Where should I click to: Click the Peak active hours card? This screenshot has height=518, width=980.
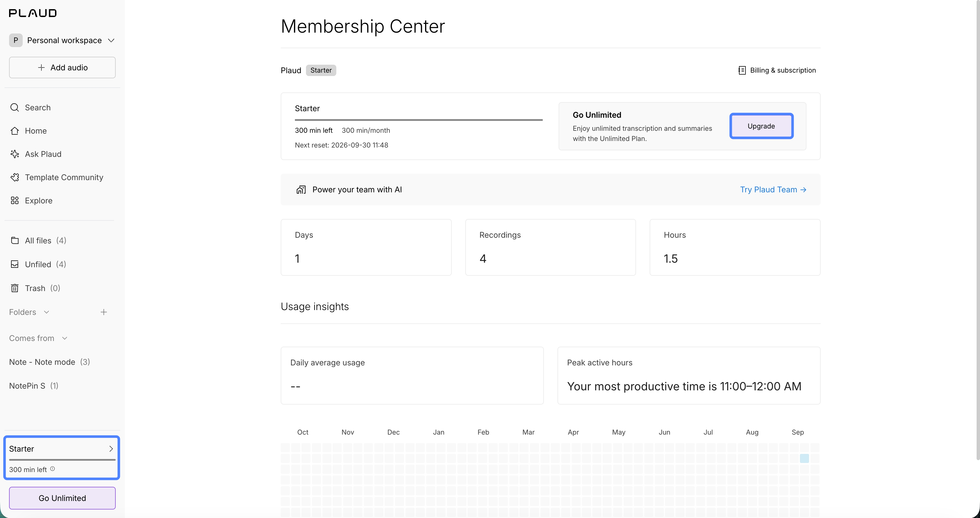coord(689,376)
